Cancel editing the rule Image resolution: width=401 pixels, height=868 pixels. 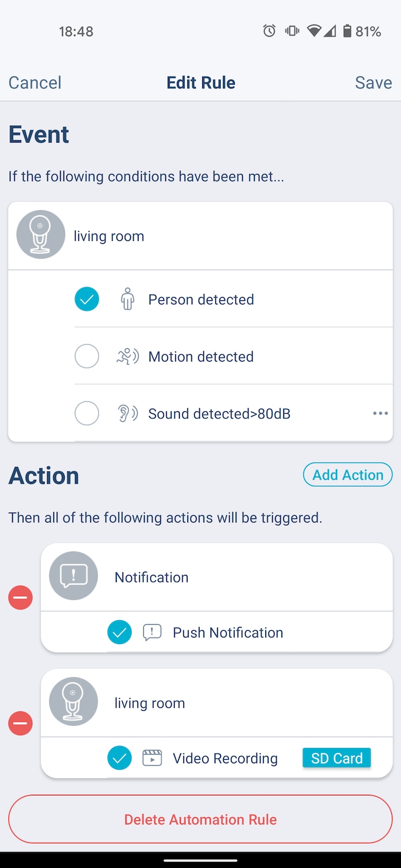[x=35, y=82]
